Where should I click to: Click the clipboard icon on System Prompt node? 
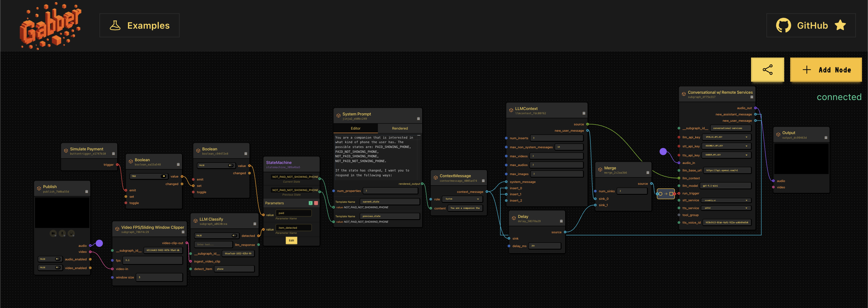(419, 119)
